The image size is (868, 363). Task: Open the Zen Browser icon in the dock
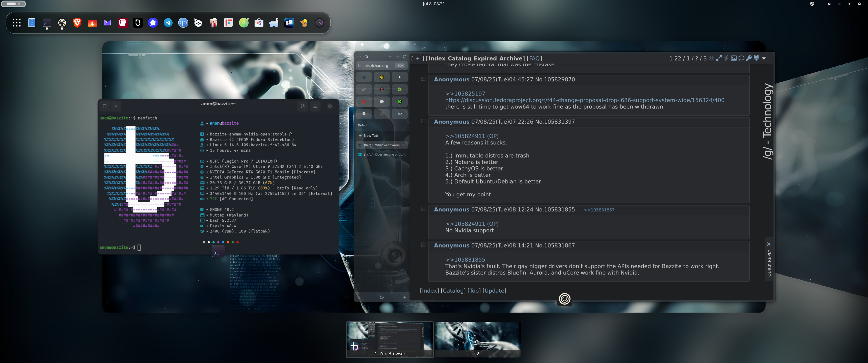(x=62, y=23)
